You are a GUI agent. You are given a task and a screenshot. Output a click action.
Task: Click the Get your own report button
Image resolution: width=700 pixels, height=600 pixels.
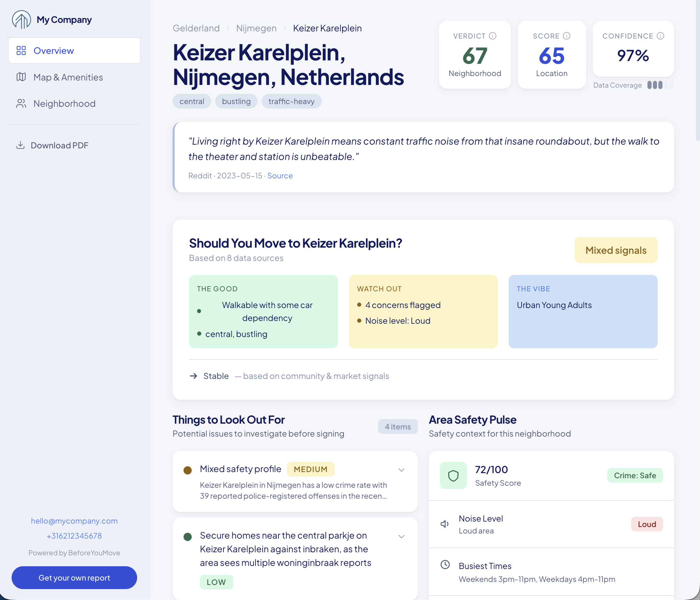pos(74,577)
